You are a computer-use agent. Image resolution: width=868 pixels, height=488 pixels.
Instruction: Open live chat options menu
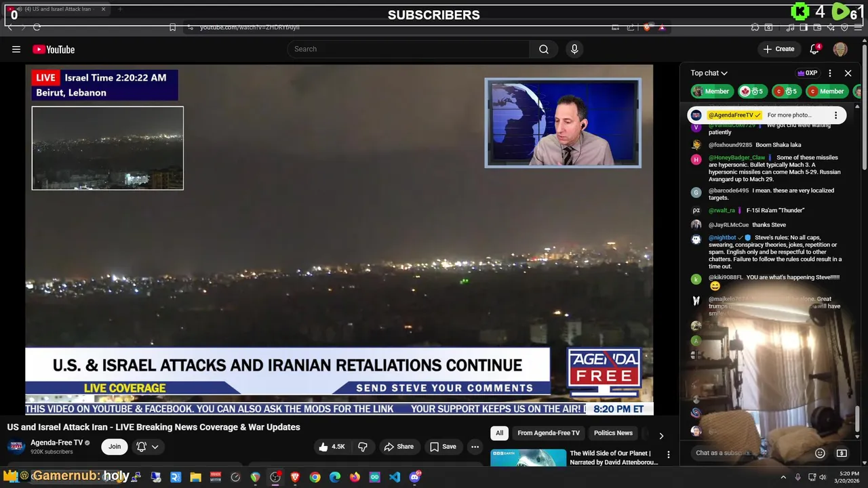[830, 73]
